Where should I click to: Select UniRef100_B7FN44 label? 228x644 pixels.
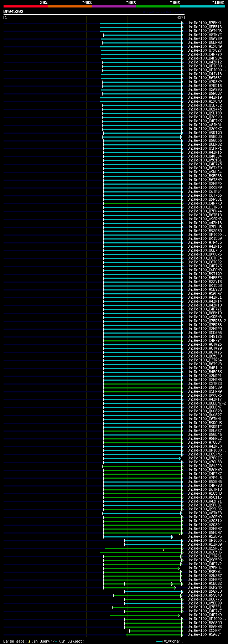[x=204, y=211]
